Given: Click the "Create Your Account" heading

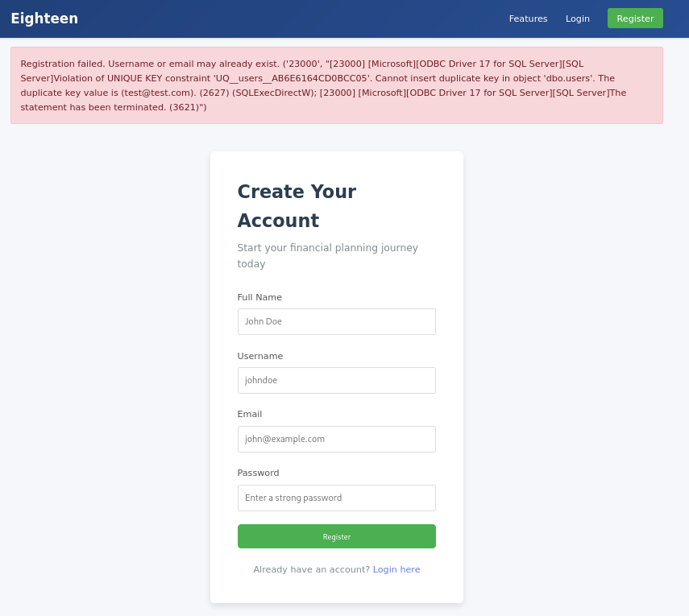Looking at the screenshot, I should pos(297,206).
